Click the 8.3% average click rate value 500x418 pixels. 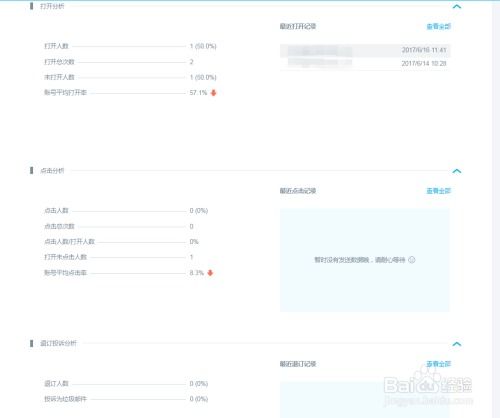tap(197, 273)
